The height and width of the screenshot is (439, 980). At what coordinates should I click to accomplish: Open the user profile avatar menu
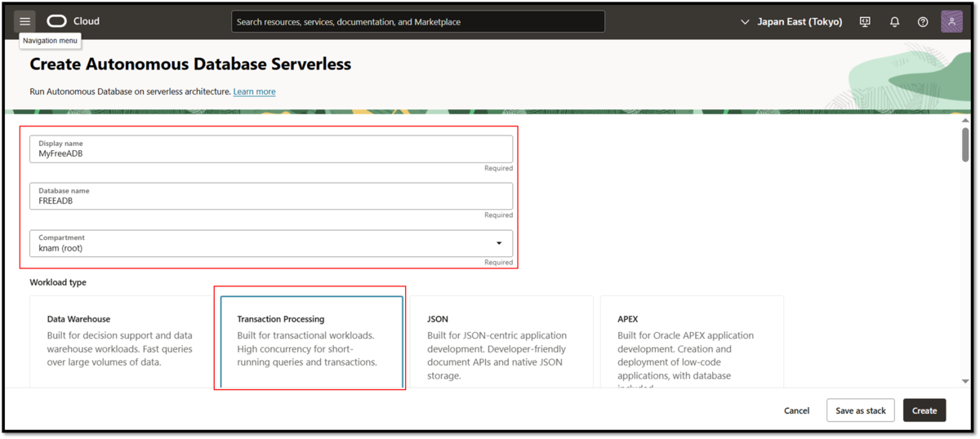[x=951, y=21]
